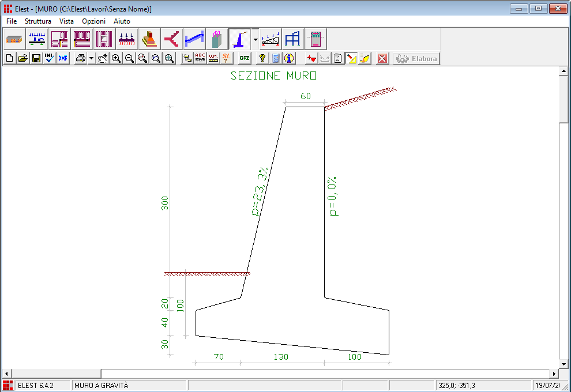The height and width of the screenshot is (392, 571).
Task: Click the Elabora button
Action: coord(416,58)
